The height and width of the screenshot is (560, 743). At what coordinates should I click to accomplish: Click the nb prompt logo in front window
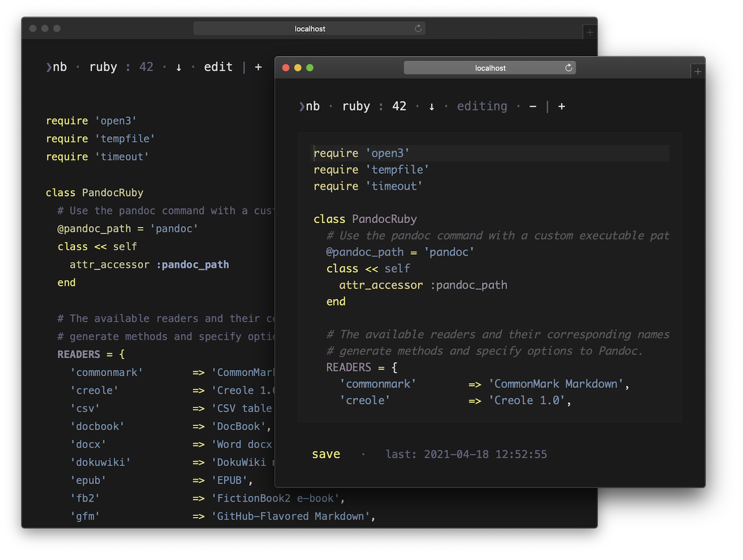point(309,106)
